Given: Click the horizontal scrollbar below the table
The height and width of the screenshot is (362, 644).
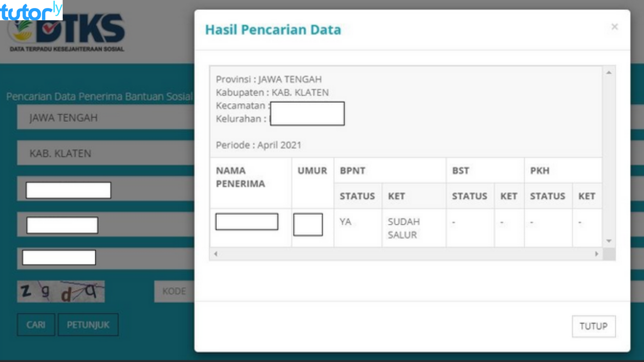Looking at the screenshot, I should 405,254.
